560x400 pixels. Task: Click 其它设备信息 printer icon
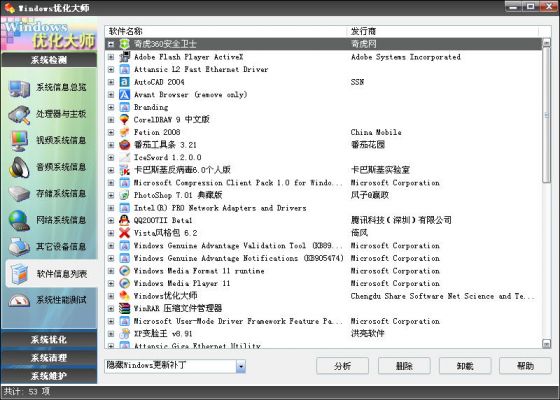pyautogui.click(x=19, y=247)
